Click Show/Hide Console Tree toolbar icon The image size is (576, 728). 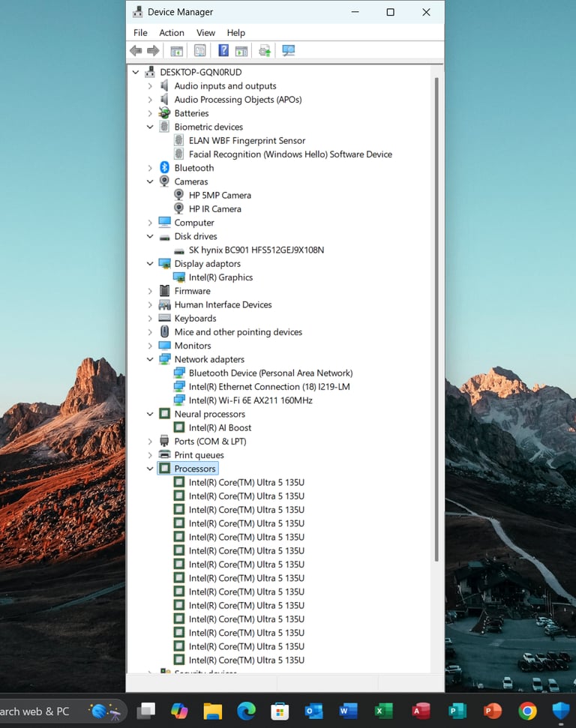(176, 50)
